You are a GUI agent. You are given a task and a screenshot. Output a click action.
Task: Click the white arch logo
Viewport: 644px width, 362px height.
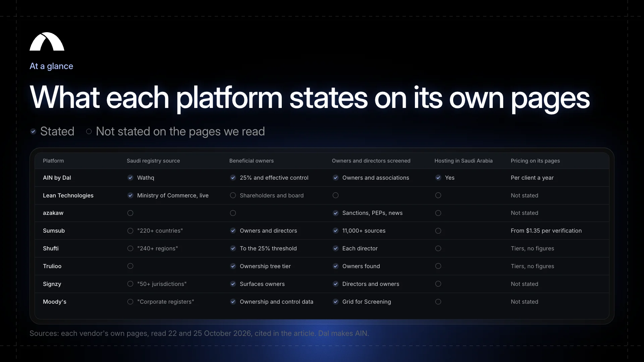(x=47, y=42)
